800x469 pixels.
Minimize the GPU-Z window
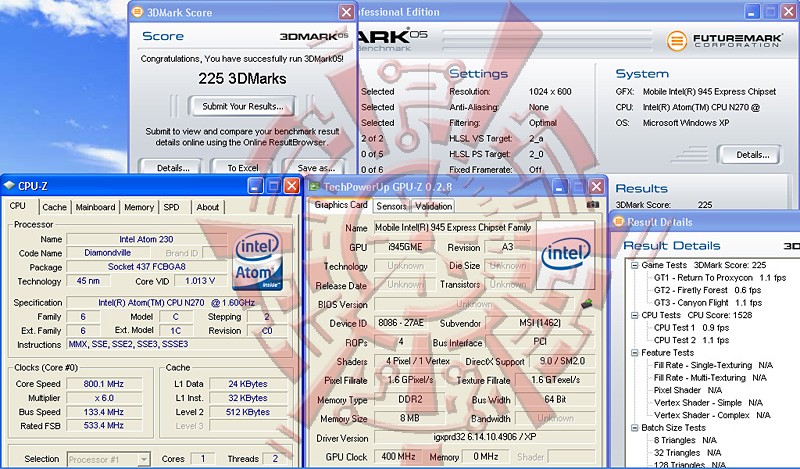[x=560, y=187]
